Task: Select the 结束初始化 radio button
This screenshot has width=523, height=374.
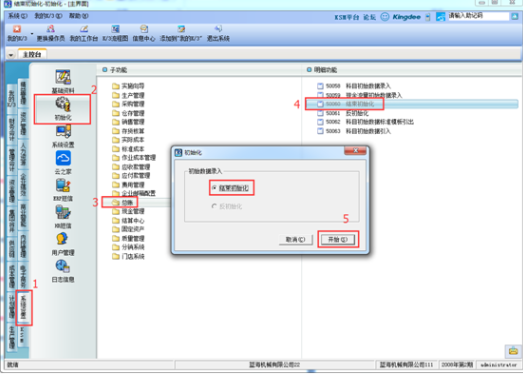Action: coord(214,188)
